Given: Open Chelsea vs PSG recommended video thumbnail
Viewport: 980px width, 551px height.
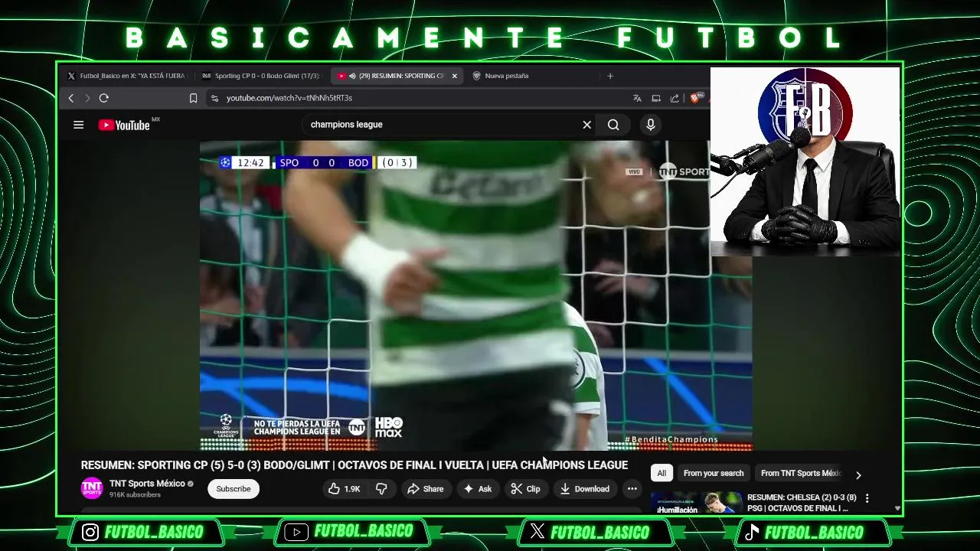Looking at the screenshot, I should click(696, 503).
